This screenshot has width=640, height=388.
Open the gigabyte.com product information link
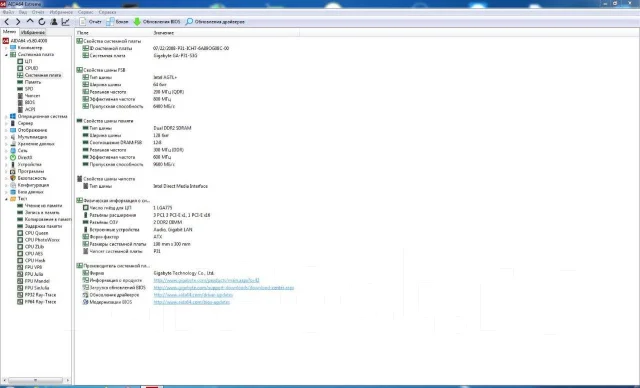[206, 280]
